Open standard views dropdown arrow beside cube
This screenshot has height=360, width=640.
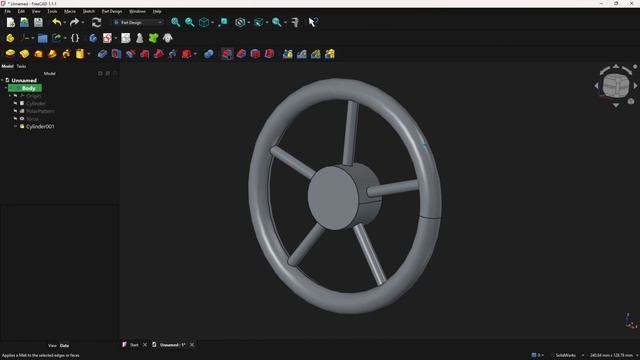[x=212, y=22]
